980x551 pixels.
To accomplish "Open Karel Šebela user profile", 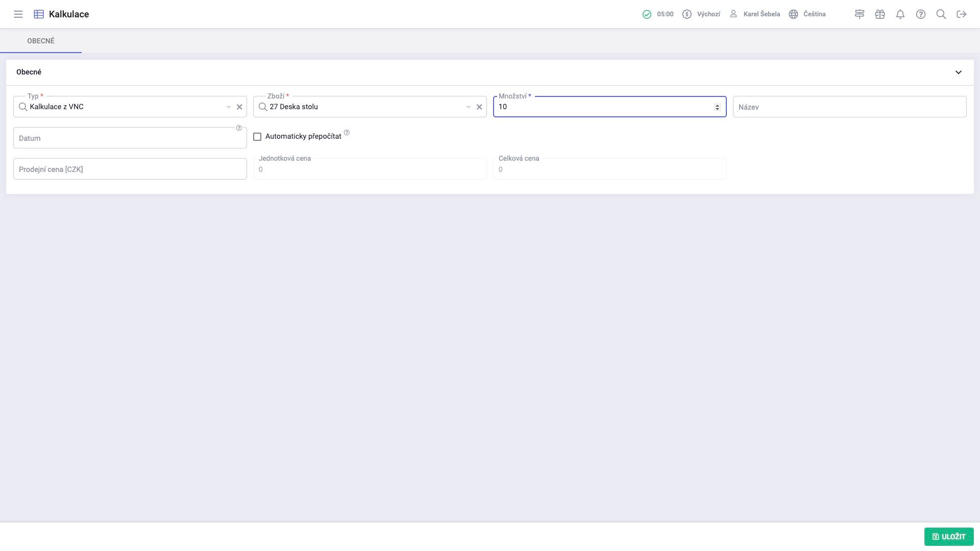I will point(755,14).
